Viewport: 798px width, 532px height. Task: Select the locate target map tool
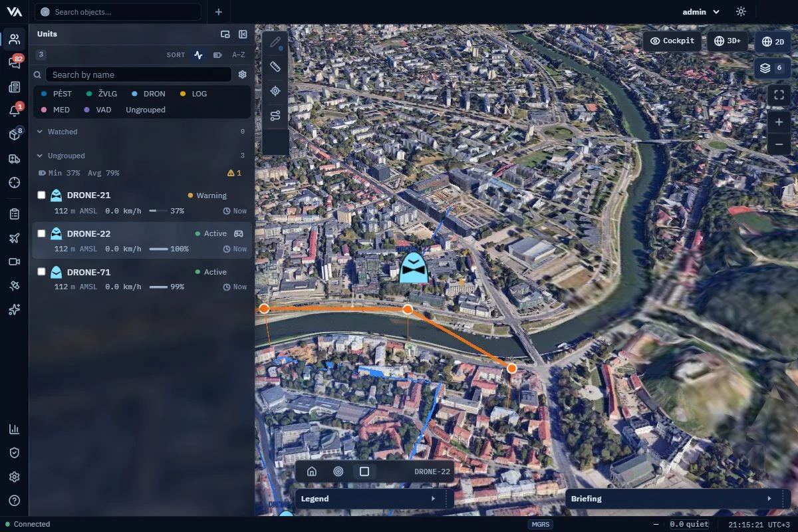point(275,91)
